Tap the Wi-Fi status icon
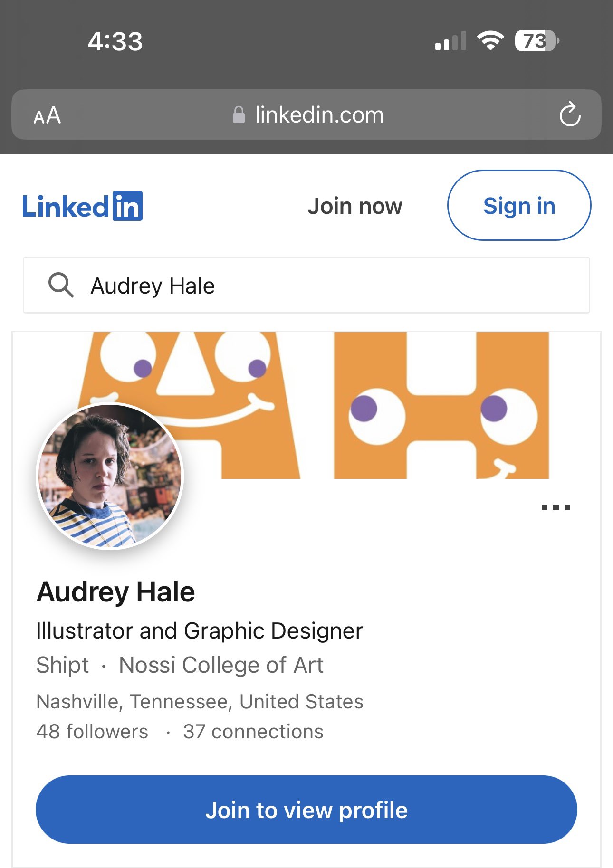Viewport: 613px width, 868px height. (490, 40)
